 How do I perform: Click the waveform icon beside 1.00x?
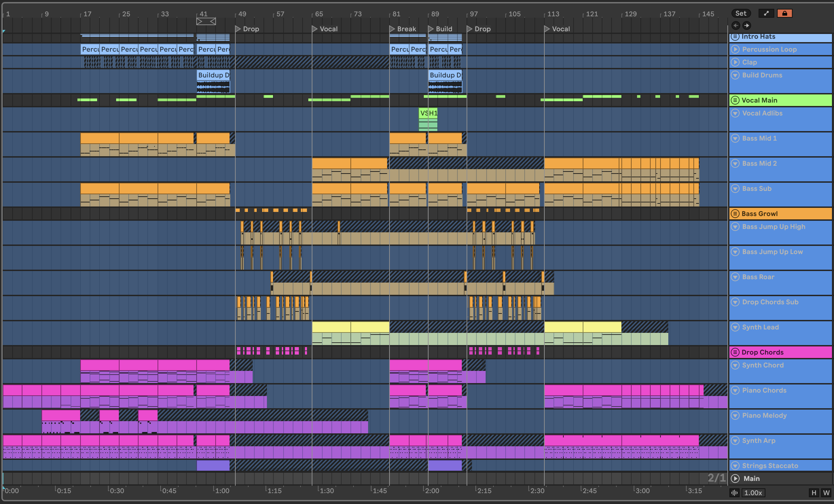[735, 493]
